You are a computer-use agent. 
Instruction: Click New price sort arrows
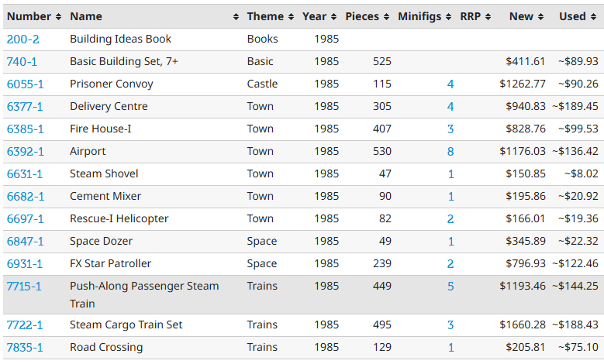pyautogui.click(x=541, y=16)
